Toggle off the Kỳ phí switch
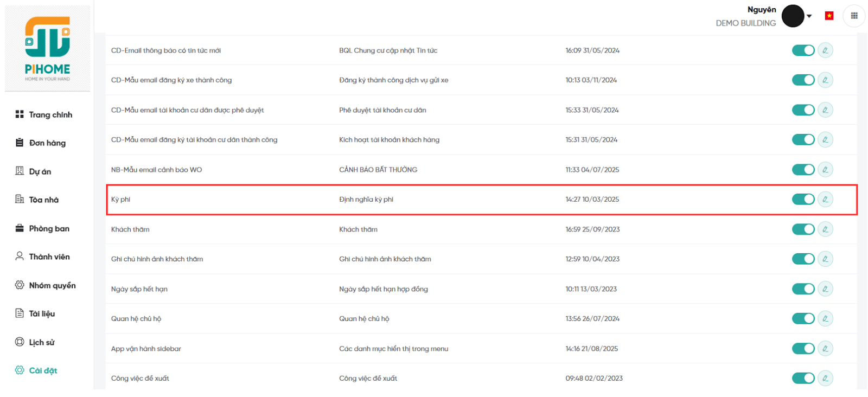The width and height of the screenshot is (868, 397). pos(803,200)
